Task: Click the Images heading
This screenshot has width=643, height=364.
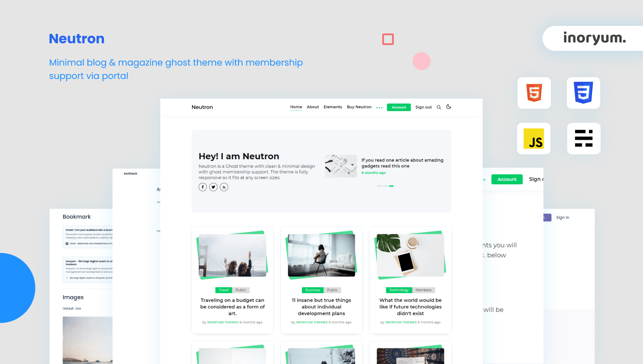Action: tap(73, 298)
